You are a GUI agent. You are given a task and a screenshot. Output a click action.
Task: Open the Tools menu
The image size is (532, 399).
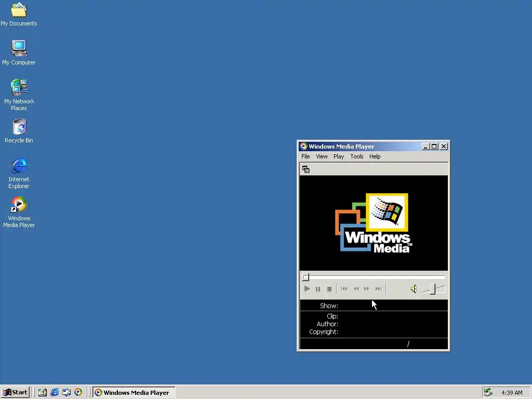point(356,156)
